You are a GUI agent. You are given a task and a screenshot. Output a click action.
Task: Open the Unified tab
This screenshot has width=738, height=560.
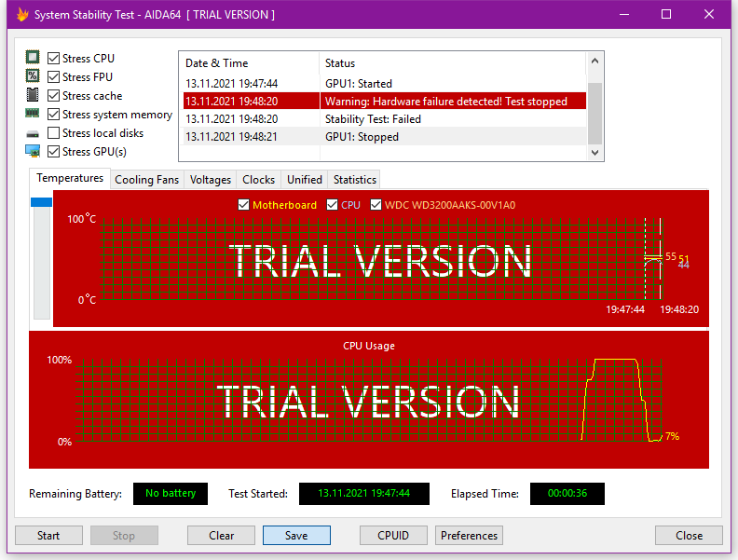[305, 180]
